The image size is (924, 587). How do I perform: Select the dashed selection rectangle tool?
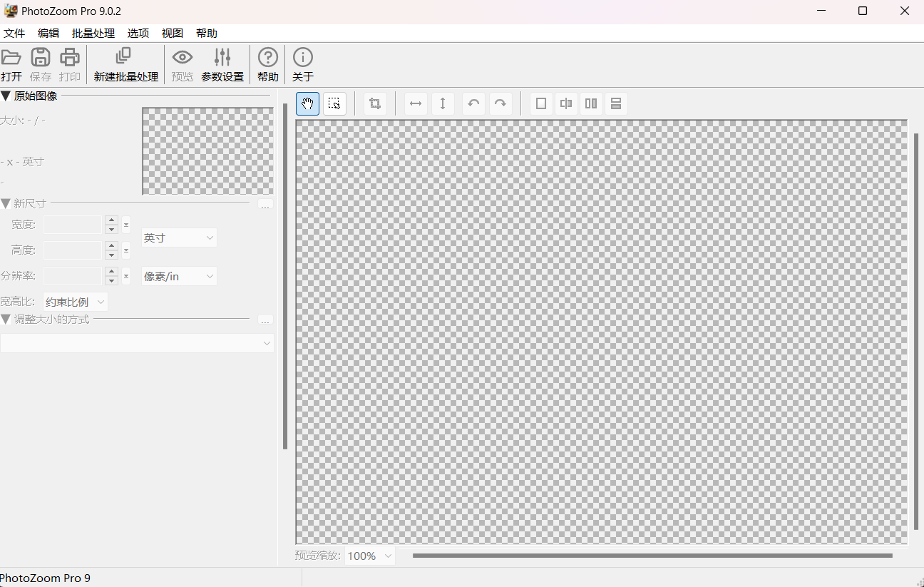[334, 103]
